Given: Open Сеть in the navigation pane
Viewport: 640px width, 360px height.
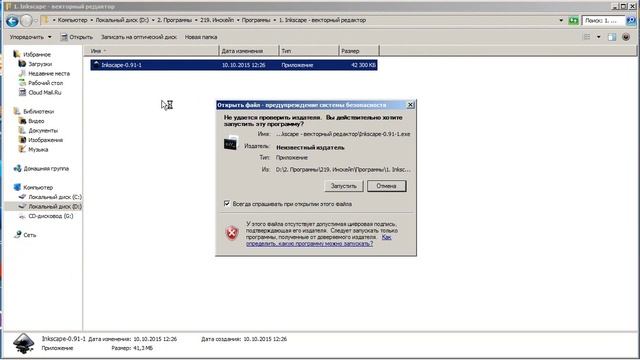Looking at the screenshot, I should tap(29, 235).
